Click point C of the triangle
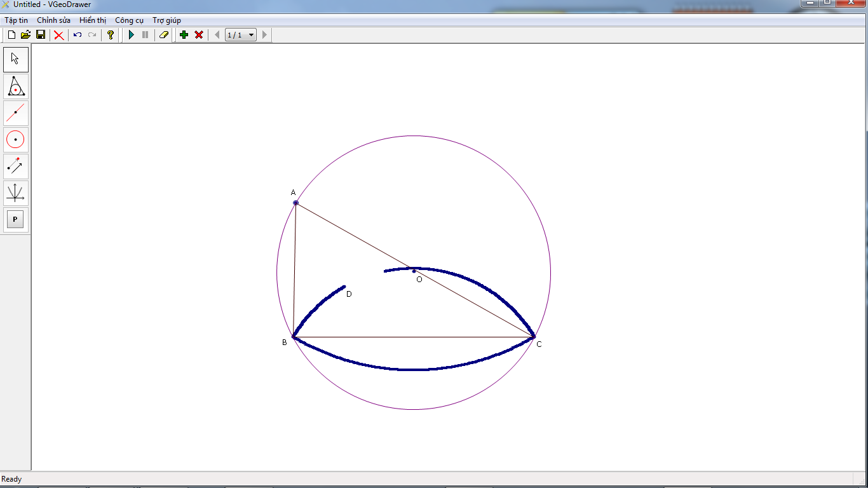The height and width of the screenshot is (488, 868). (x=534, y=337)
